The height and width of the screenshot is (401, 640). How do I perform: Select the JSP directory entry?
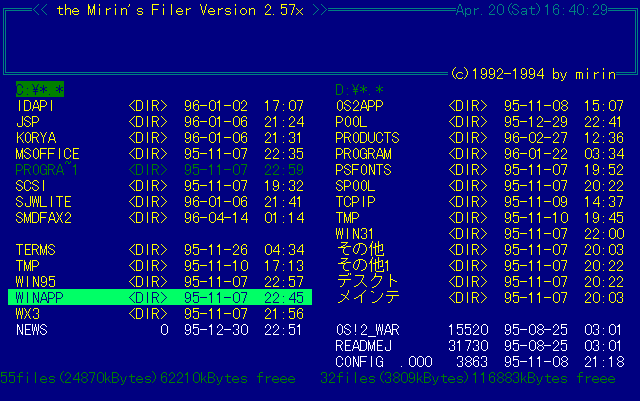160,122
